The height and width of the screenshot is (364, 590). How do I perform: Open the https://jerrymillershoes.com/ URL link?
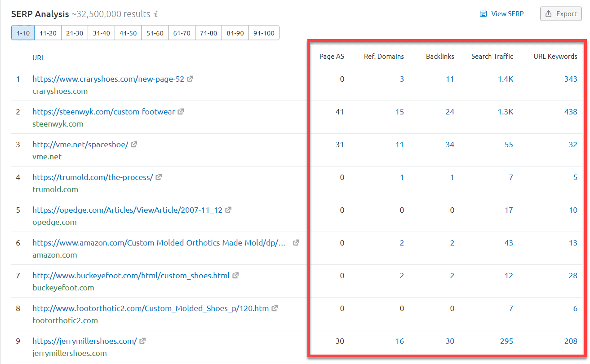pyautogui.click(x=84, y=341)
